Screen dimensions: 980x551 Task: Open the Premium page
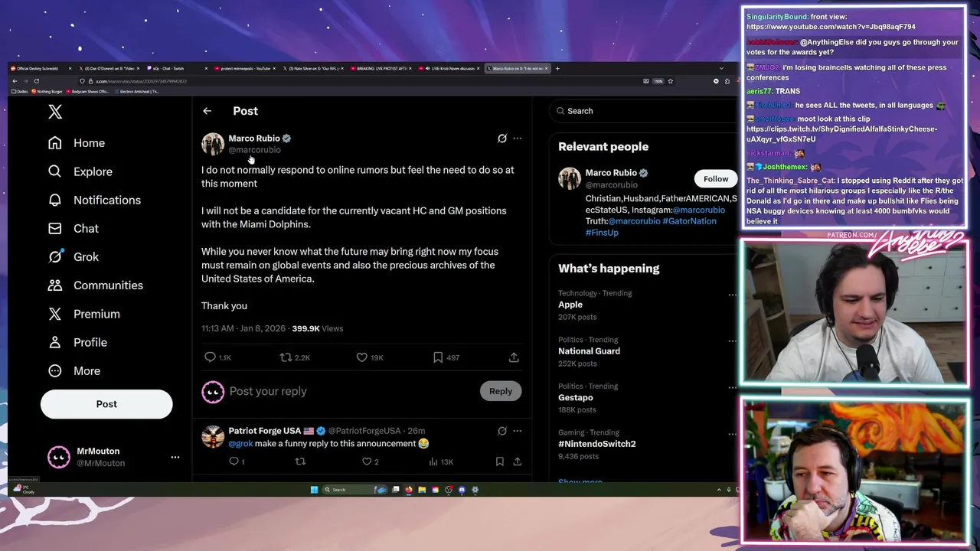click(84, 314)
